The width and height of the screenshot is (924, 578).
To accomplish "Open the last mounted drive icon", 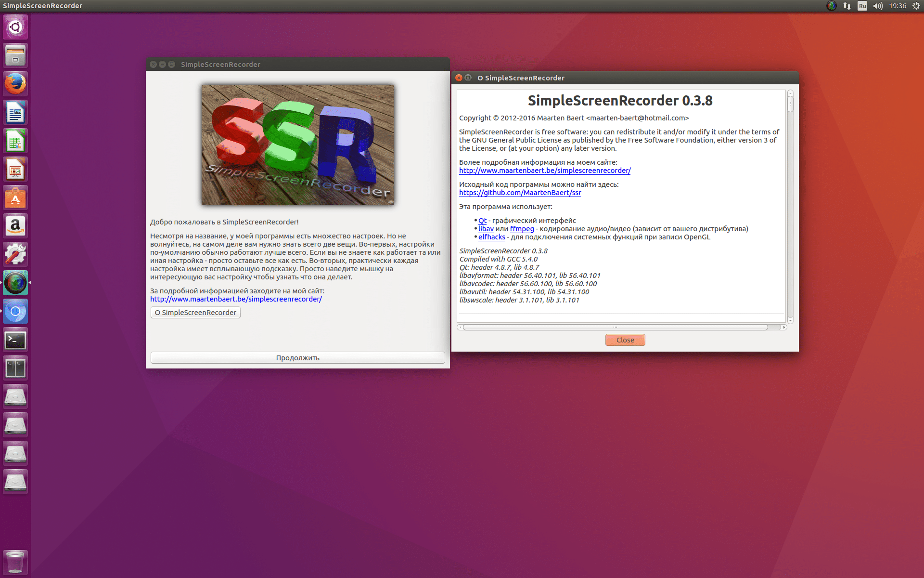I will click(15, 482).
